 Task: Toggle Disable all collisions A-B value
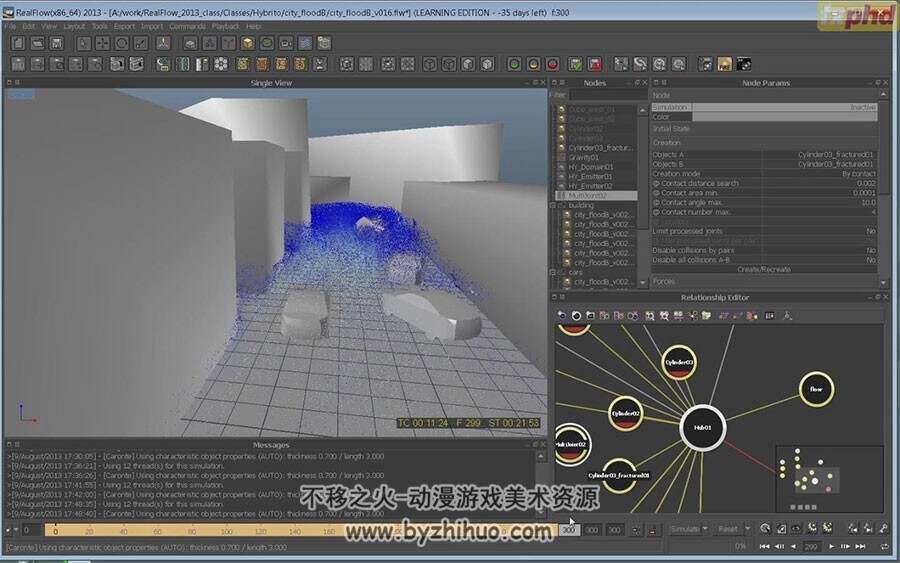(871, 260)
